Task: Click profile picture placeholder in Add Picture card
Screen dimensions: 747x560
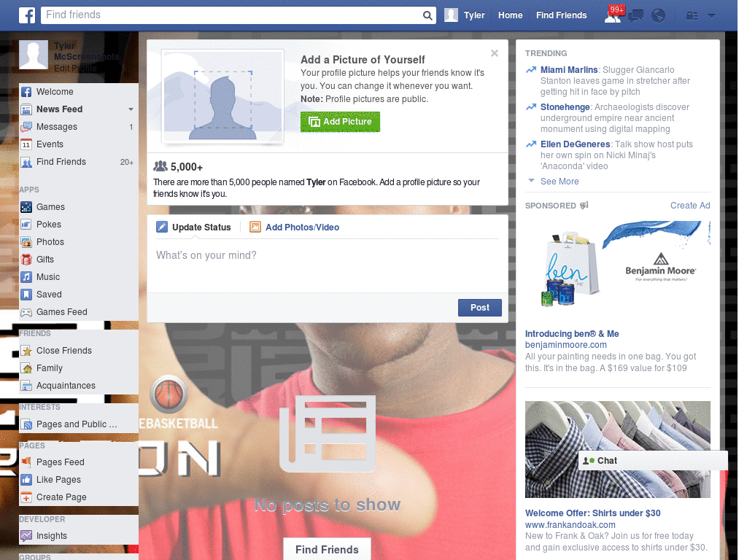Action: pyautogui.click(x=223, y=97)
